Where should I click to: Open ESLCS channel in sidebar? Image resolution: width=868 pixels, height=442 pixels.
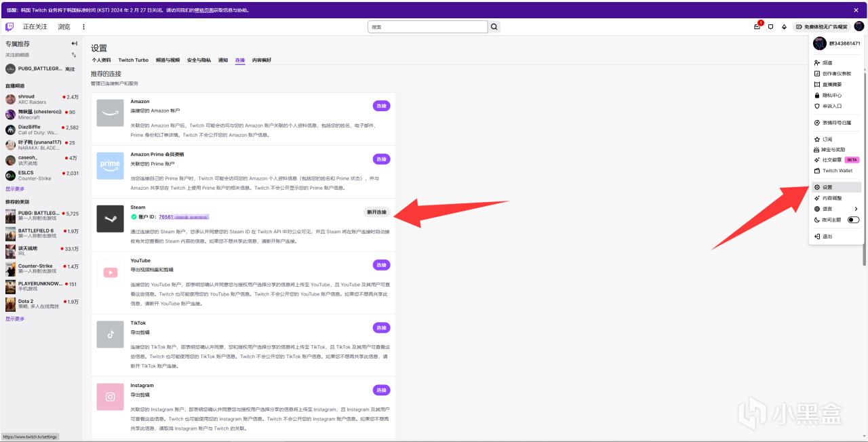coord(42,176)
